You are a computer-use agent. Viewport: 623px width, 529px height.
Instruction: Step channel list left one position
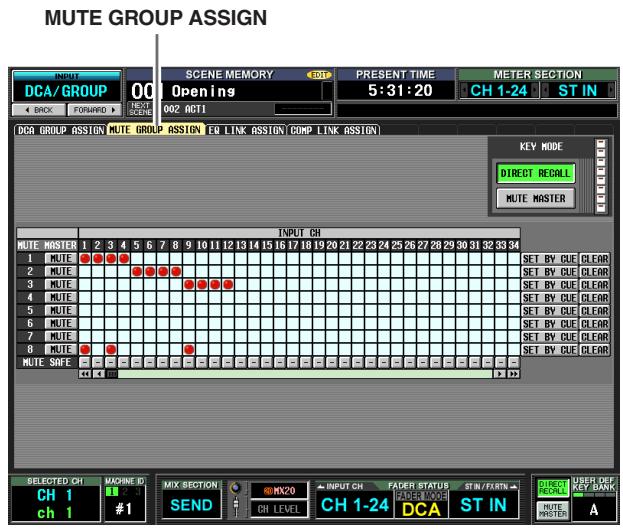pos(99,374)
